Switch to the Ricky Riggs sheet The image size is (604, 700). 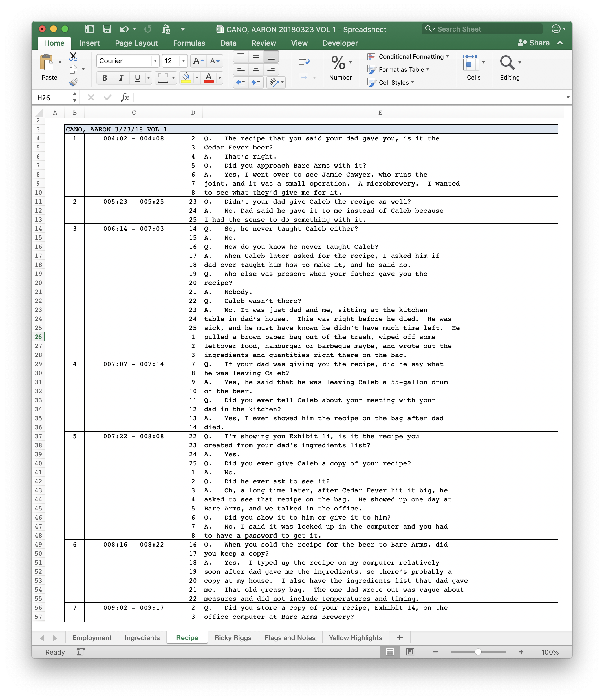pos(233,637)
